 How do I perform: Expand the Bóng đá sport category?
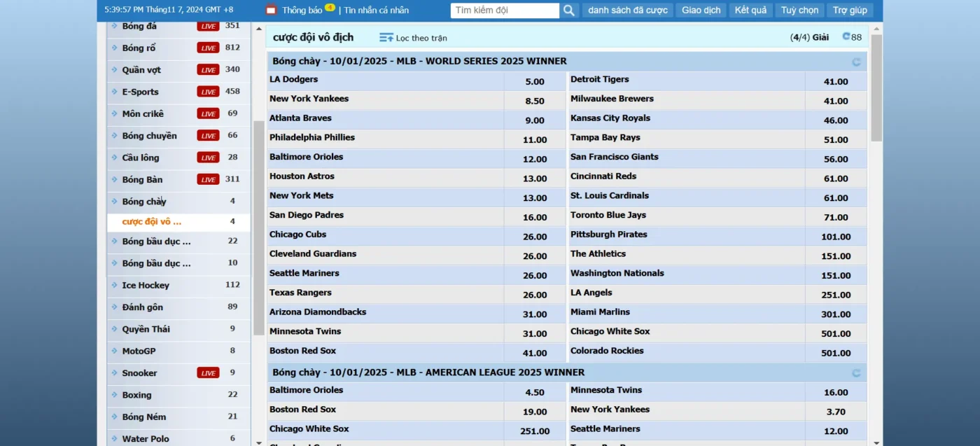115,27
